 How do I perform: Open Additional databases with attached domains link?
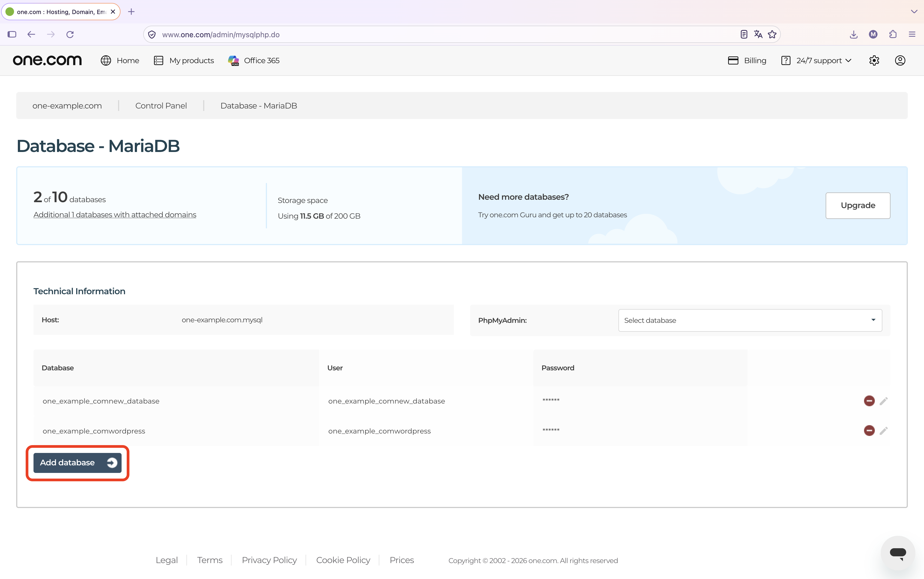(x=115, y=215)
